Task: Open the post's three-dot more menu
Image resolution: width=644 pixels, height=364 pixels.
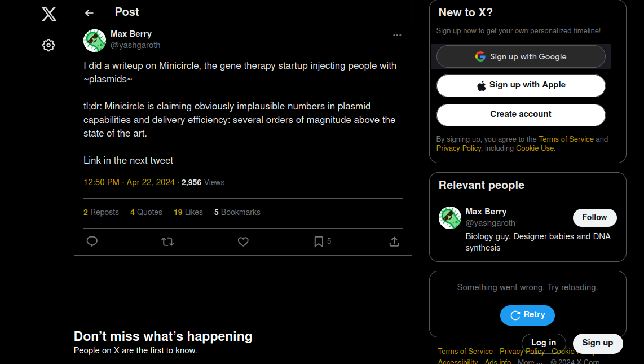Action: click(397, 36)
